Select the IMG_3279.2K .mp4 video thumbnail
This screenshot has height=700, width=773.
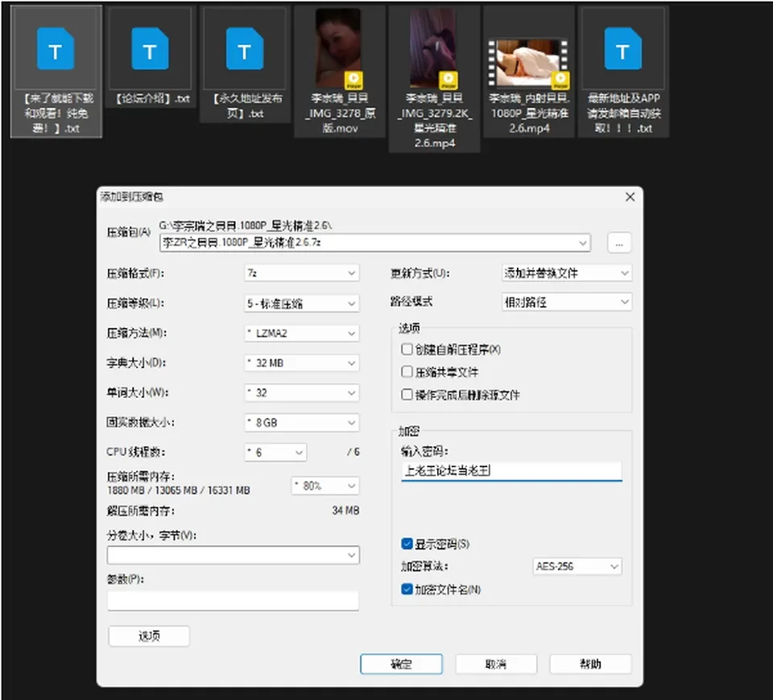point(434,48)
